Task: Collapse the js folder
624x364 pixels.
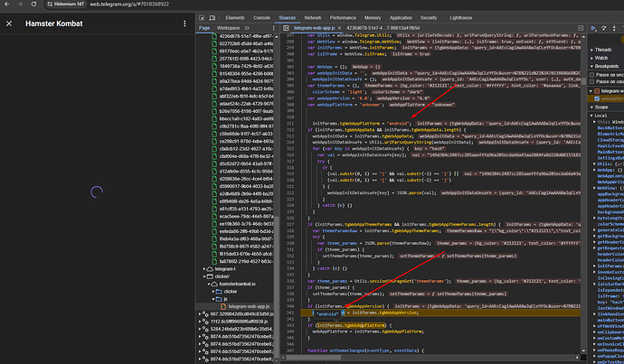Action: click(213, 299)
